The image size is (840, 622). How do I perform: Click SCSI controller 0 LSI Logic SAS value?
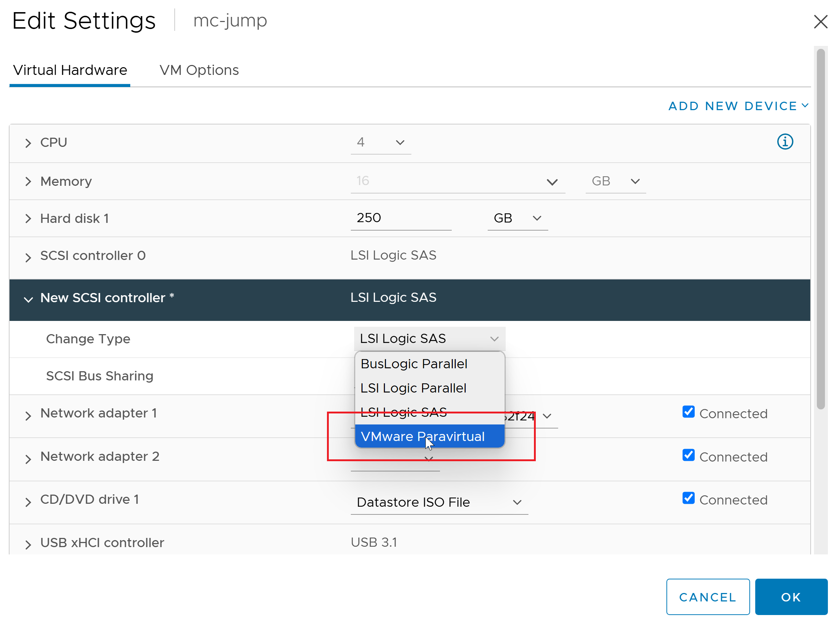[x=393, y=255]
